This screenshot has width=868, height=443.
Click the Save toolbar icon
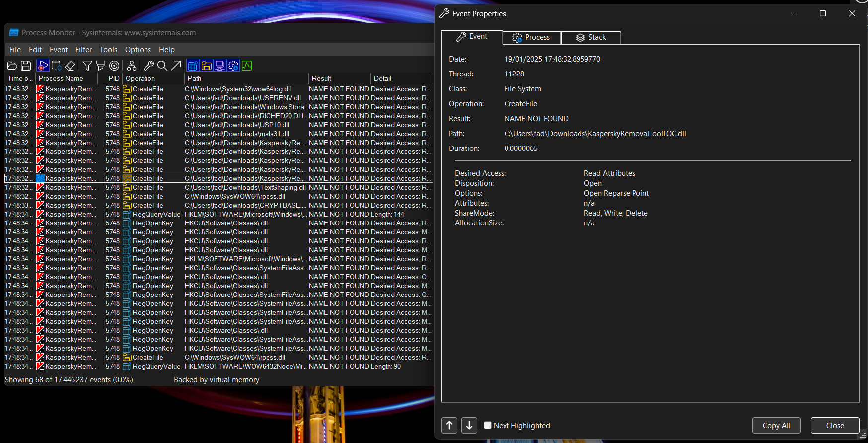click(x=26, y=66)
